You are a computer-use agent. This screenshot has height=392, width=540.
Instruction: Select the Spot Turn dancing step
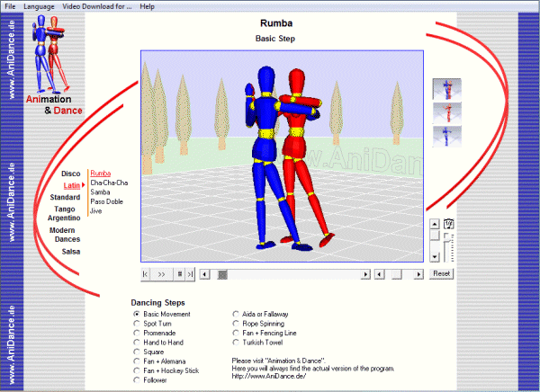click(137, 323)
